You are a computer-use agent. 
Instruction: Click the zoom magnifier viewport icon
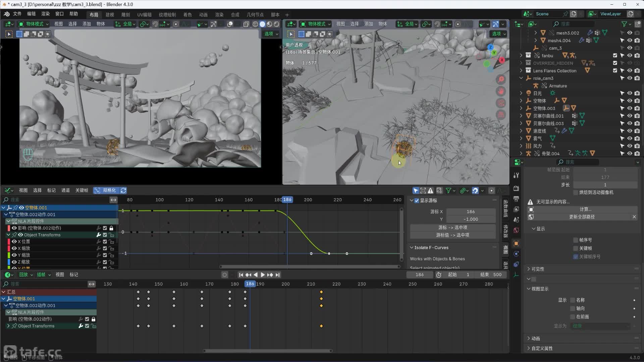(501, 79)
